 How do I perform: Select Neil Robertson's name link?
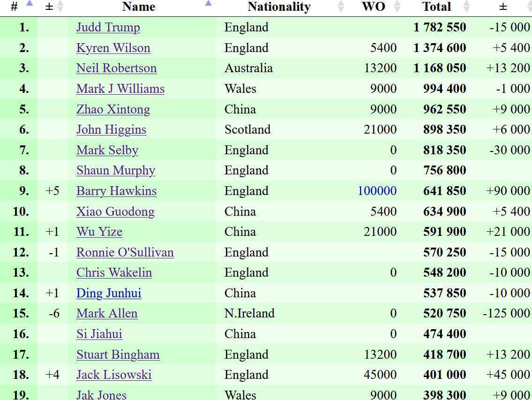point(117,68)
